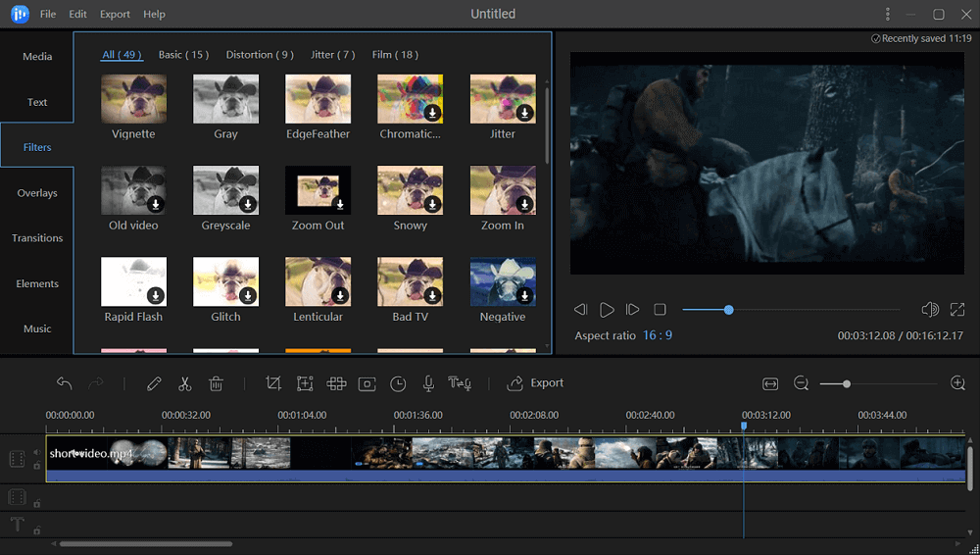Show the Distortion ( 9 ) filter category
Viewport: 980px width, 555px height.
pyautogui.click(x=260, y=55)
